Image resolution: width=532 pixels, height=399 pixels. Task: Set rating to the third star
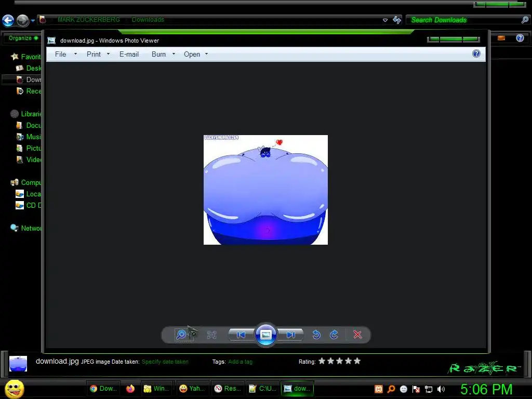point(339,361)
